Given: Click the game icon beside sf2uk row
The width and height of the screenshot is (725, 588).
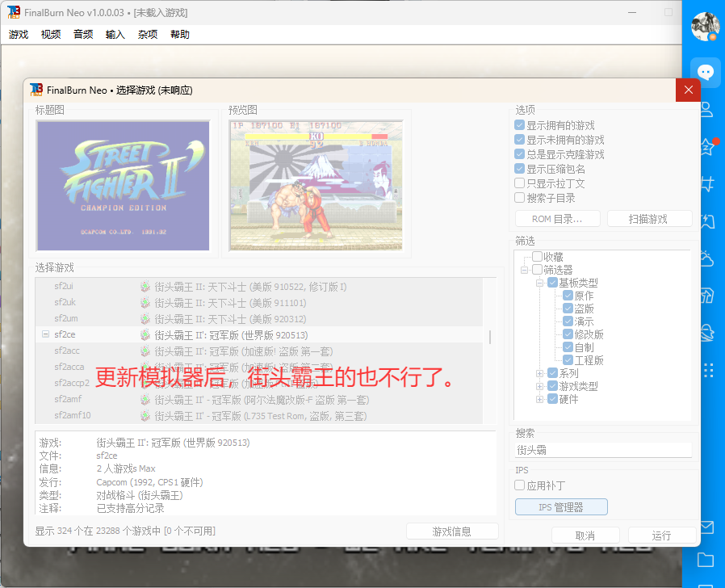Looking at the screenshot, I should tap(145, 303).
